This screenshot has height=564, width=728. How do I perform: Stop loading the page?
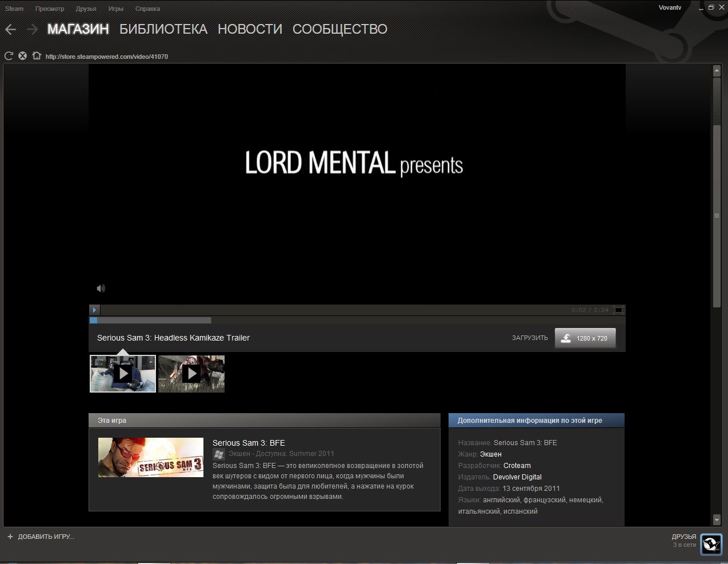(x=22, y=56)
